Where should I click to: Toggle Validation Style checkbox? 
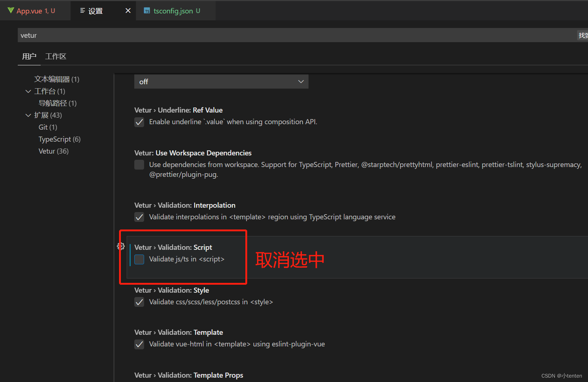139,302
